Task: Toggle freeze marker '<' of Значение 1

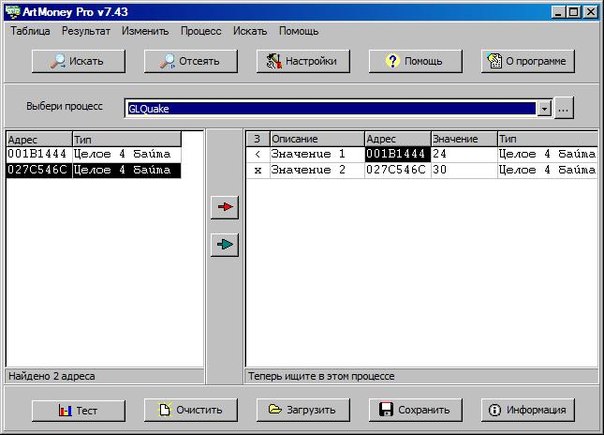Action: (x=258, y=154)
